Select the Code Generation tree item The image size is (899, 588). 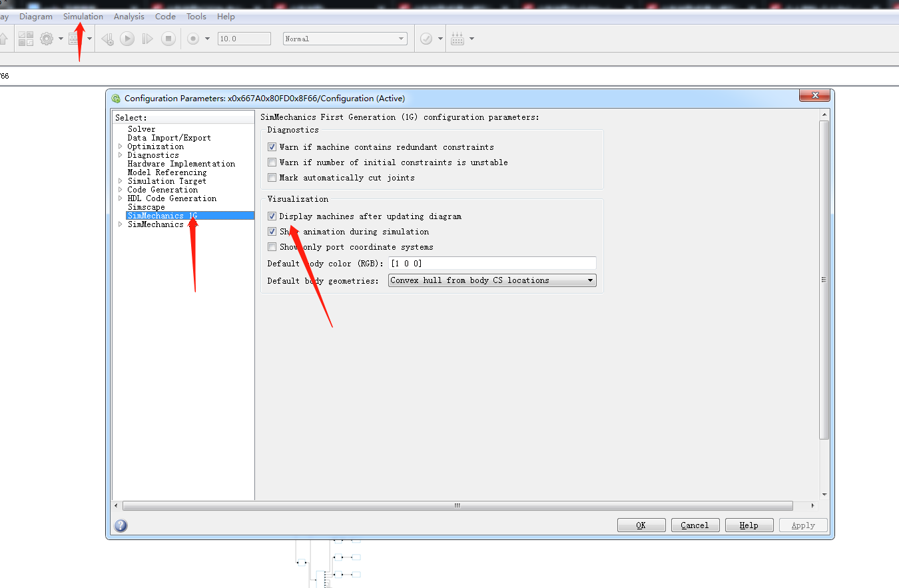pyautogui.click(x=162, y=190)
